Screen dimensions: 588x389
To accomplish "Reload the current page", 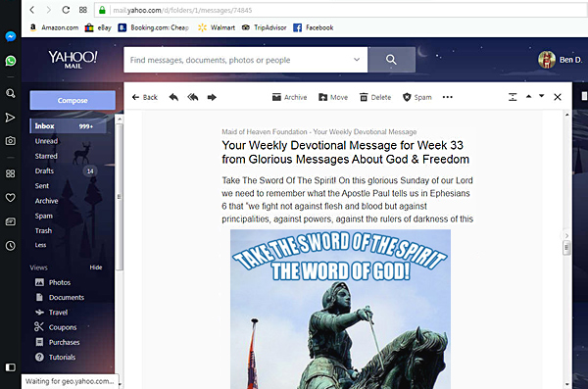I will tap(66, 10).
